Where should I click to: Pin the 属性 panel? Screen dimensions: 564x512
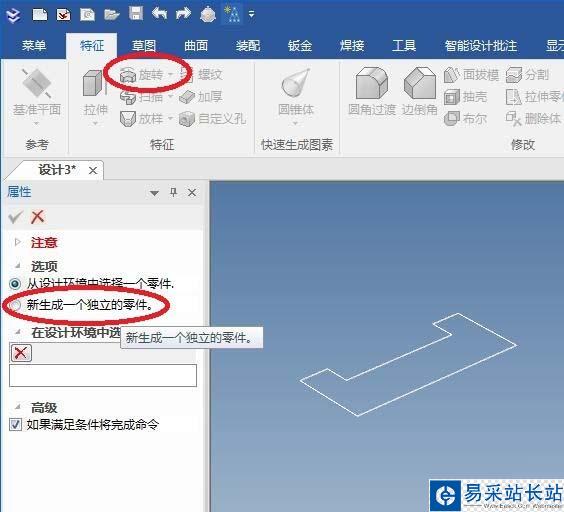[x=173, y=192]
